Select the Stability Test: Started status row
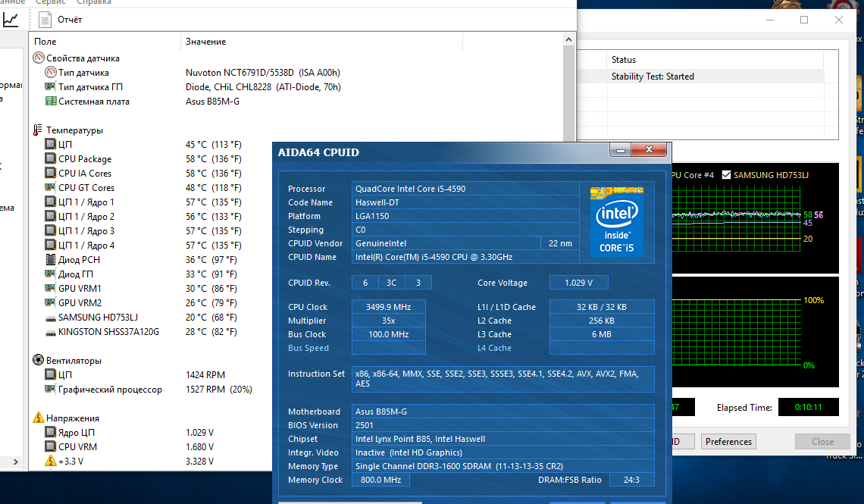Viewport: 864px width, 504px height. 700,77
